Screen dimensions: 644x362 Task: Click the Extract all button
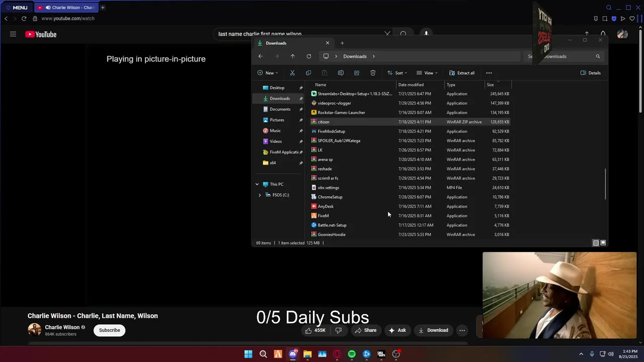point(462,73)
